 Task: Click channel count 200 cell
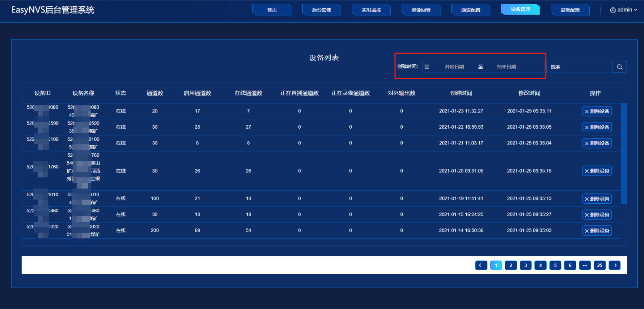(155, 230)
